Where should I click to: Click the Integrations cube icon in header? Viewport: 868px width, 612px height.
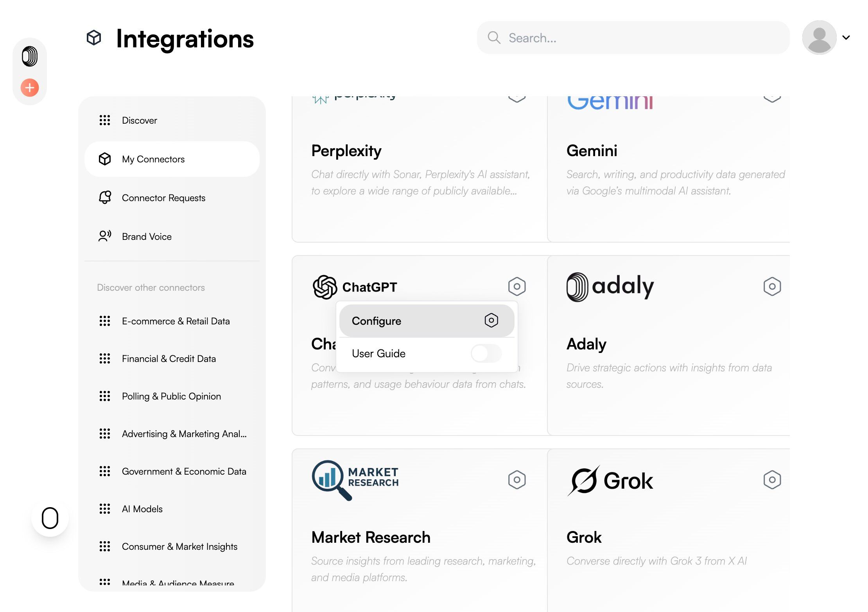coord(94,38)
